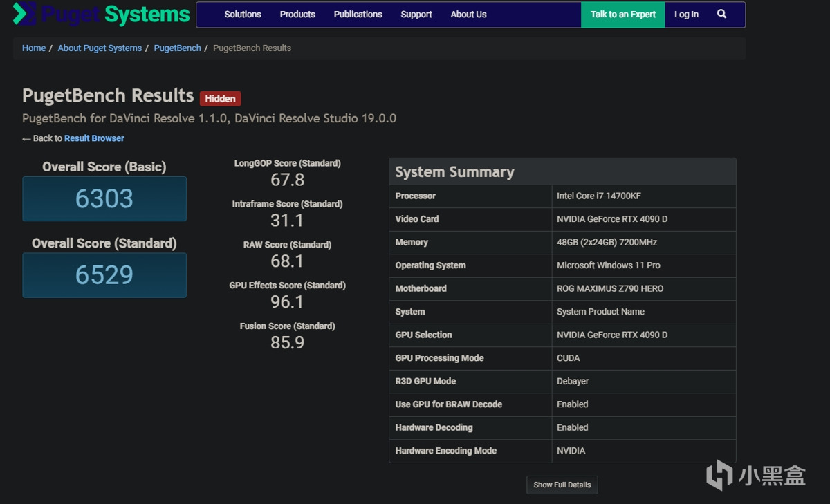Click the Puget Systems logo
Screen dimensions: 830x504
click(x=102, y=14)
